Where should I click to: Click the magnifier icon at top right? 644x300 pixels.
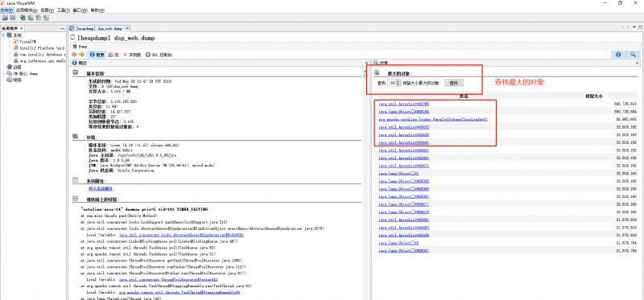coord(633,54)
